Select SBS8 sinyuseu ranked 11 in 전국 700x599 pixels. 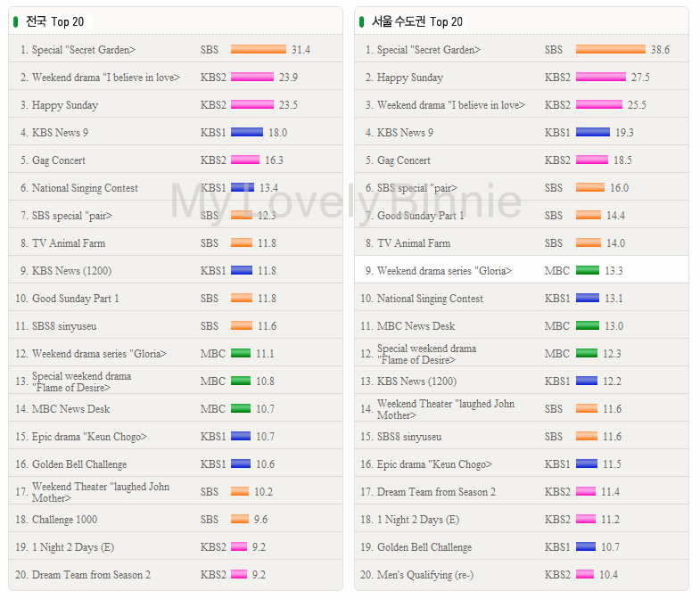[64, 326]
